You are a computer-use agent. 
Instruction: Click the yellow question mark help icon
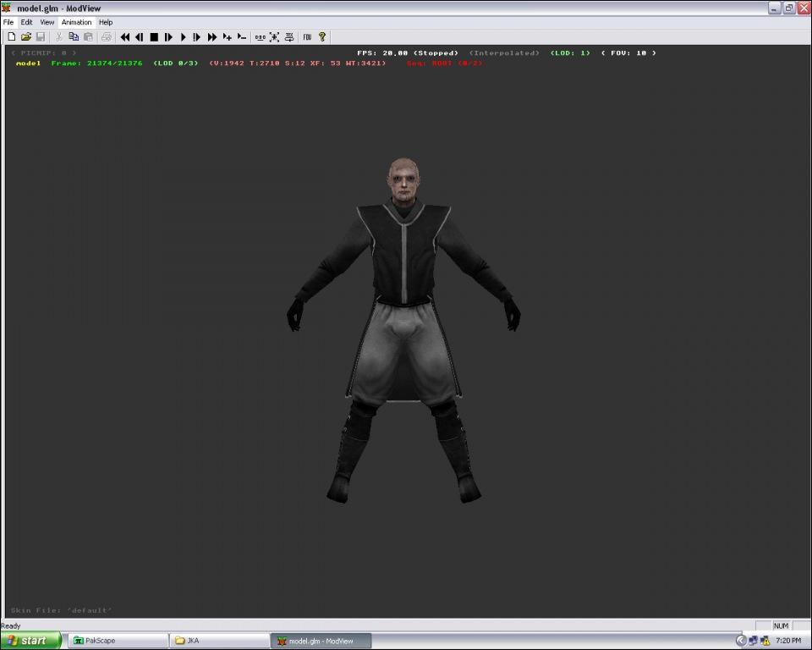point(322,37)
